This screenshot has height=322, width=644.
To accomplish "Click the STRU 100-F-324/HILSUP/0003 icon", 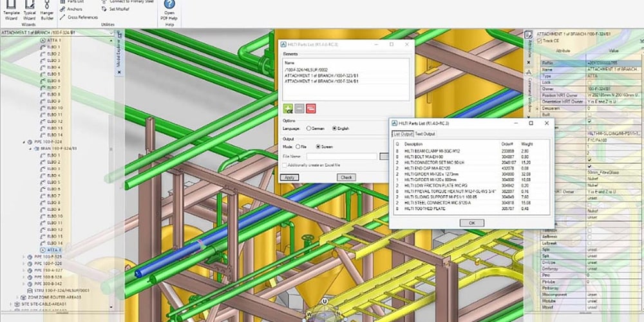I will 30,290.
